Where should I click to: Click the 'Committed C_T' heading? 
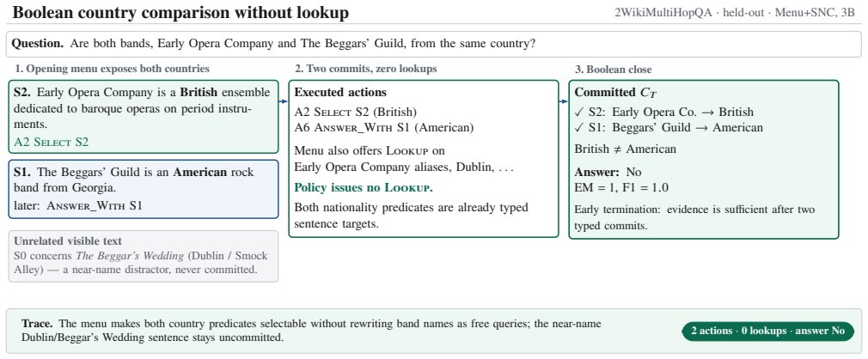coord(614,93)
